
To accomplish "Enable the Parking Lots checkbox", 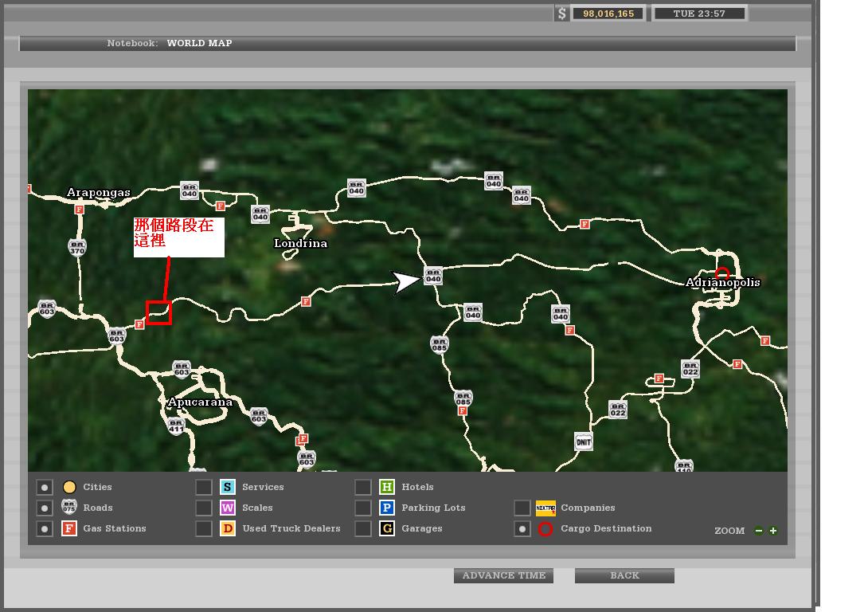I will [363, 508].
